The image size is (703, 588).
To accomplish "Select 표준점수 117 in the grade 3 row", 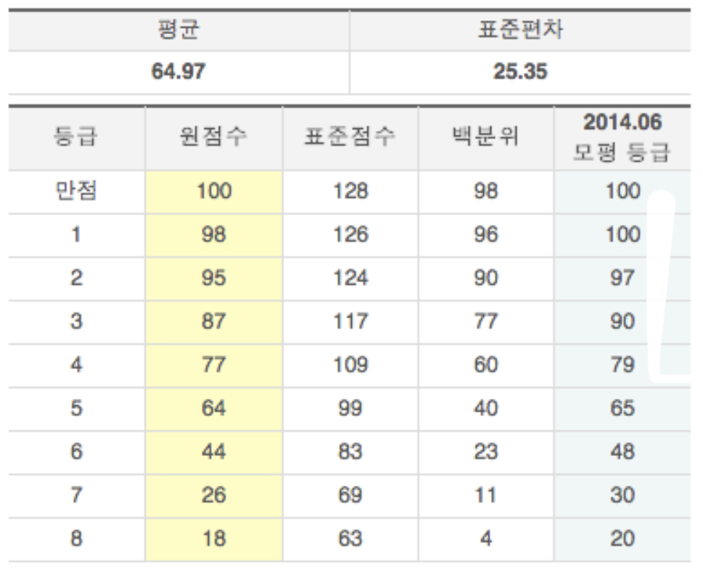I will 350,322.
